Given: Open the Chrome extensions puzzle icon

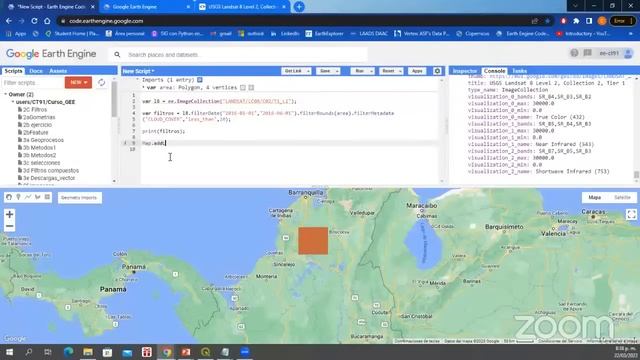Looking at the screenshot, I should click(x=576, y=21).
